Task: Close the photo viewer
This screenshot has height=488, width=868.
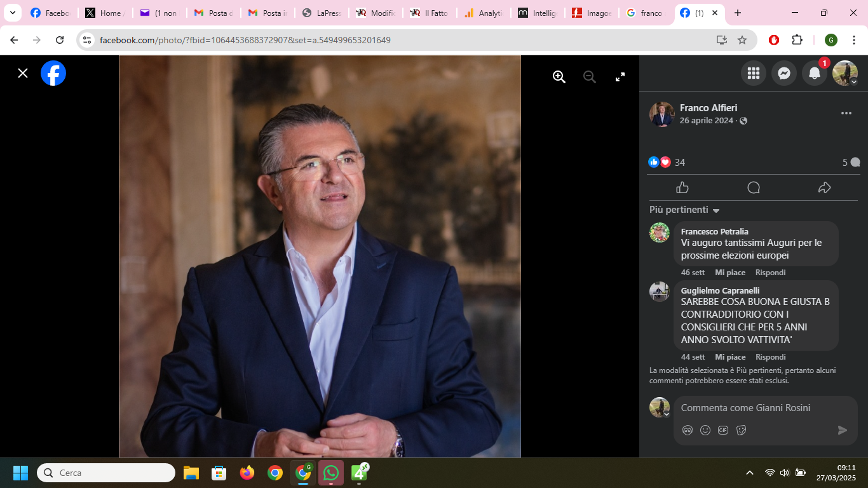Action: (x=23, y=73)
